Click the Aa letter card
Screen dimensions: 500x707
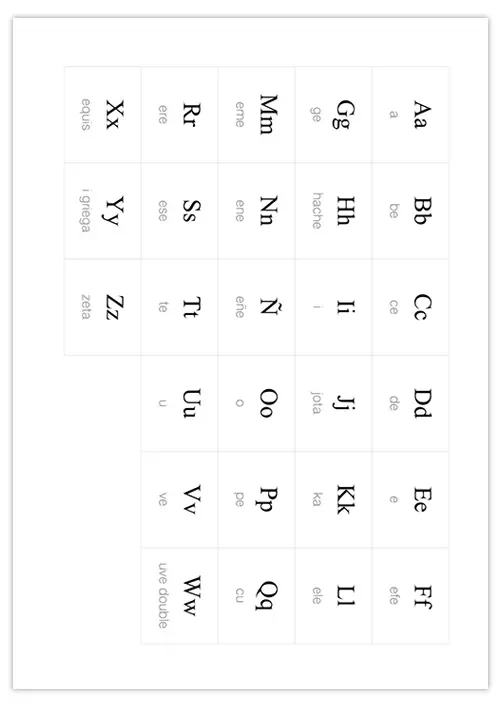[410, 115]
